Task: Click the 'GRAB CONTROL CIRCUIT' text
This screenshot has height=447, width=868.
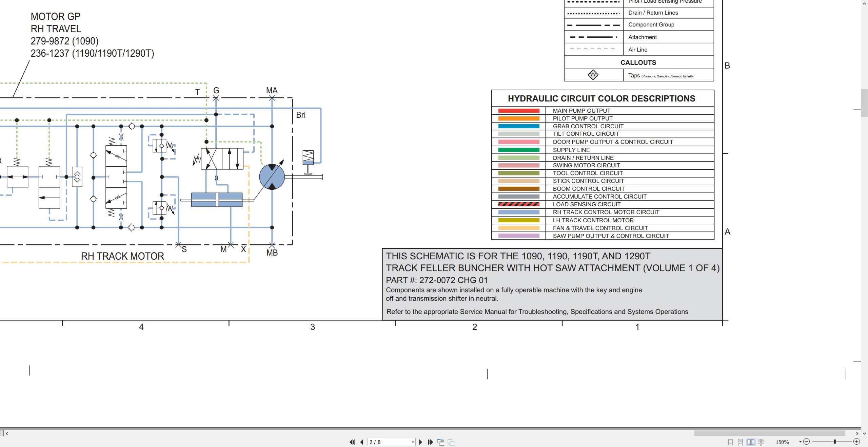Action: pyautogui.click(x=588, y=126)
